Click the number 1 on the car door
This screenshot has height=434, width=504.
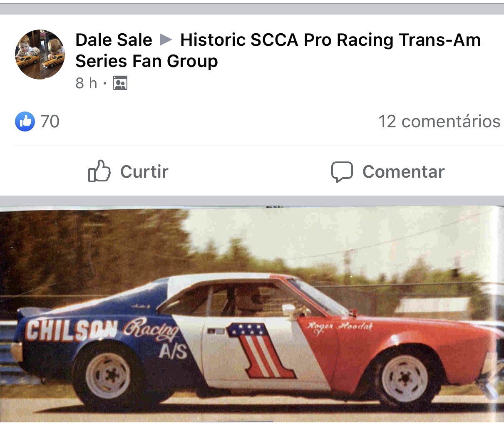261,350
